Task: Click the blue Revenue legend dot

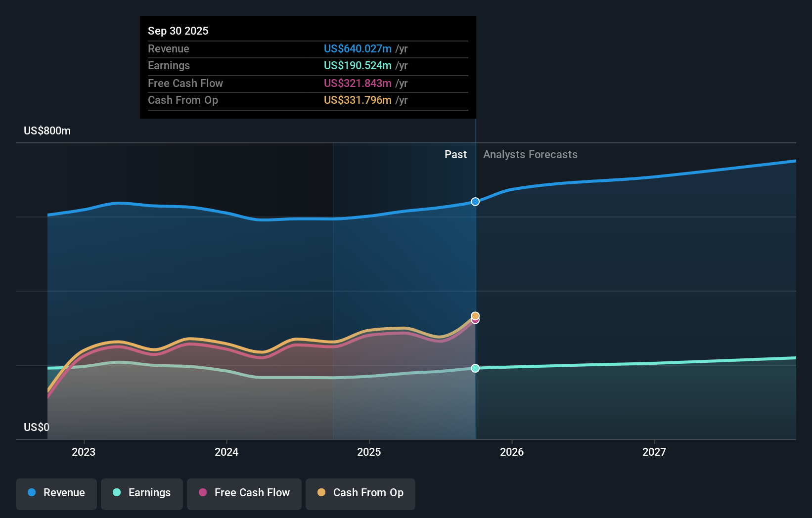Action: (31, 493)
